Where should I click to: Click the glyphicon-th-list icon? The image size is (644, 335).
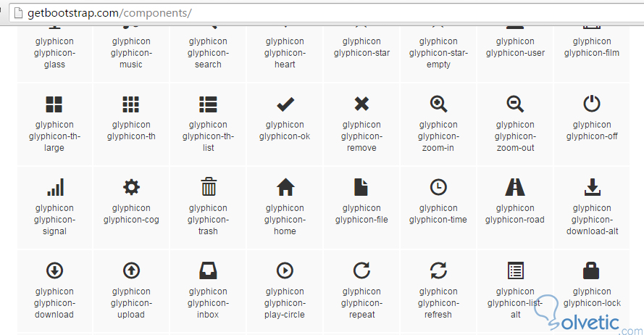pyautogui.click(x=208, y=104)
